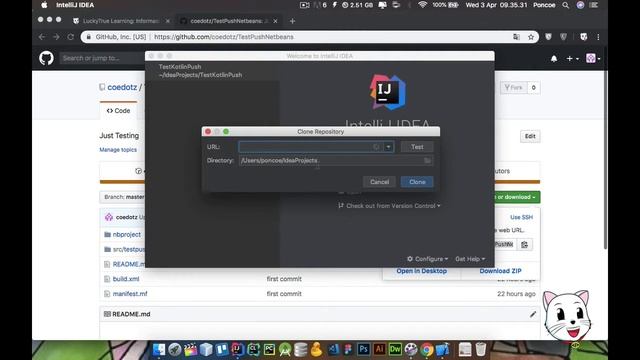Edit README.md with the pencil icon
Screen dimensions: 640x360
click(532, 314)
